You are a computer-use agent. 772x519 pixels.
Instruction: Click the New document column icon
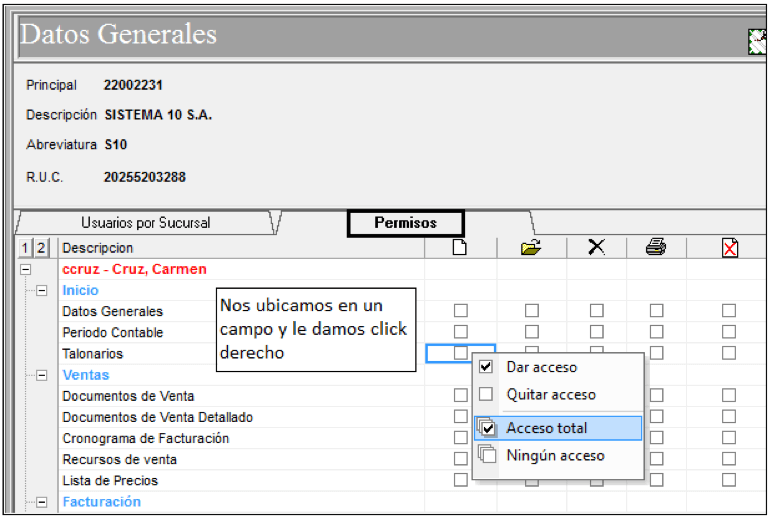pyautogui.click(x=460, y=247)
